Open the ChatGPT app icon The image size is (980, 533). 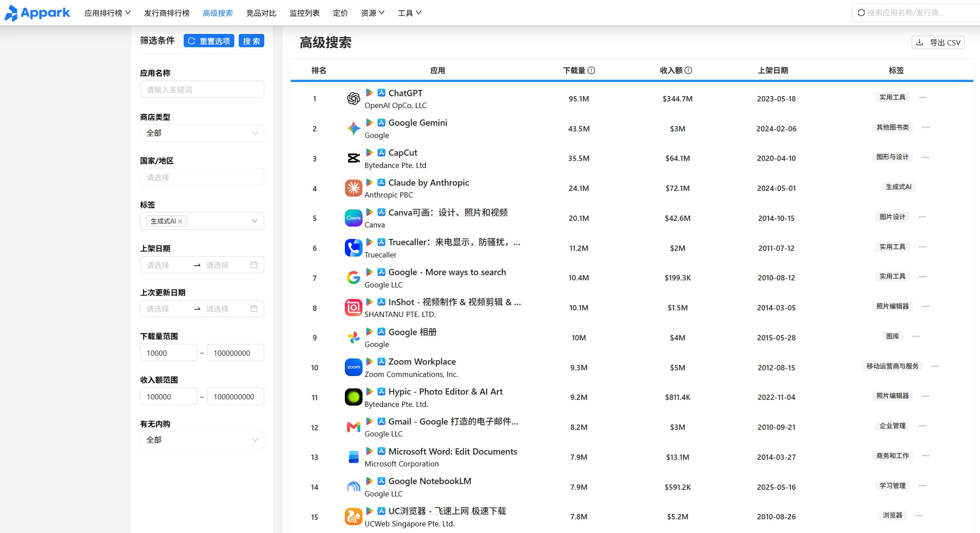pos(353,99)
